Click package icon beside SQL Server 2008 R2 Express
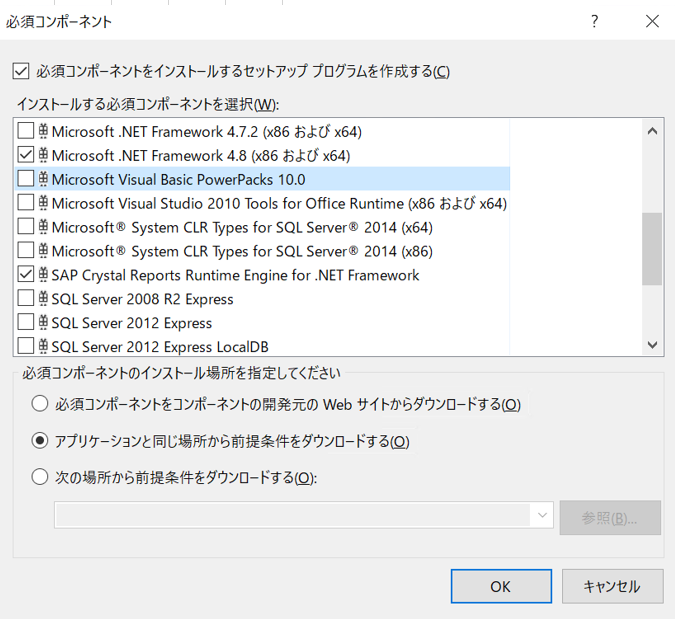The width and height of the screenshot is (675, 619). 43,298
